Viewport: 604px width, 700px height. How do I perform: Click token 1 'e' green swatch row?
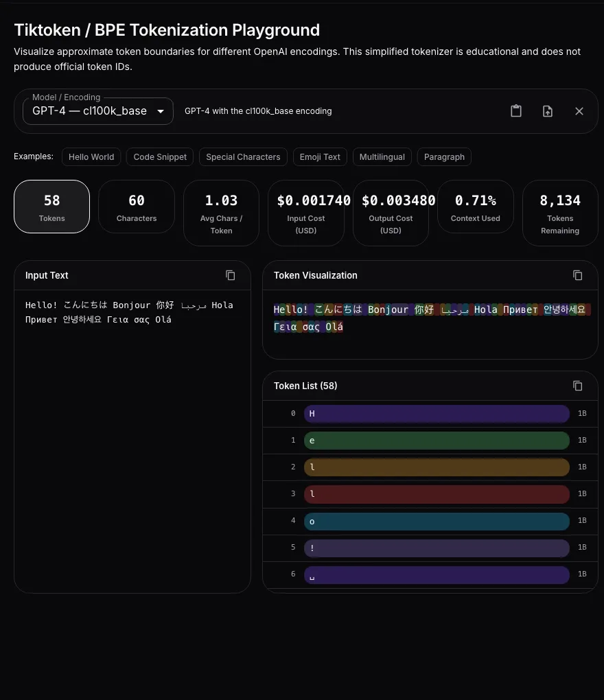[437, 440]
